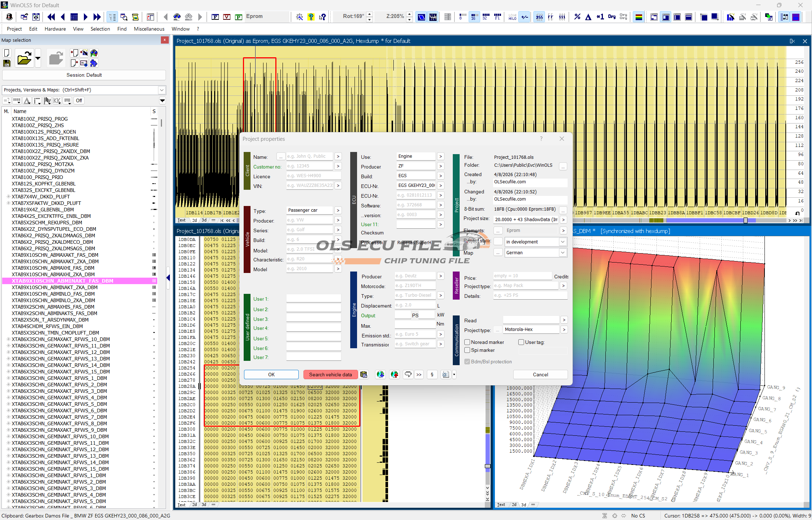Check the Spi marker checkbox
Image resolution: width=812 pixels, height=520 pixels.
point(467,350)
